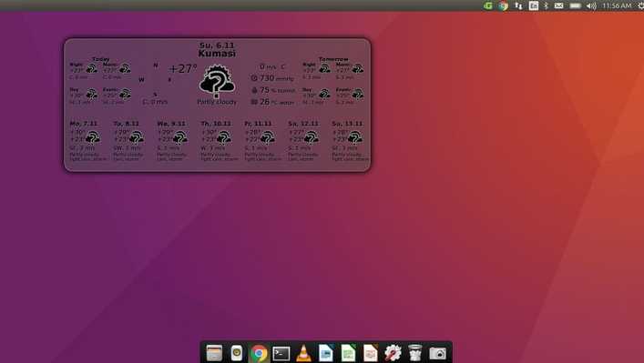
Task: Click the green G tray indicator
Action: click(488, 5)
